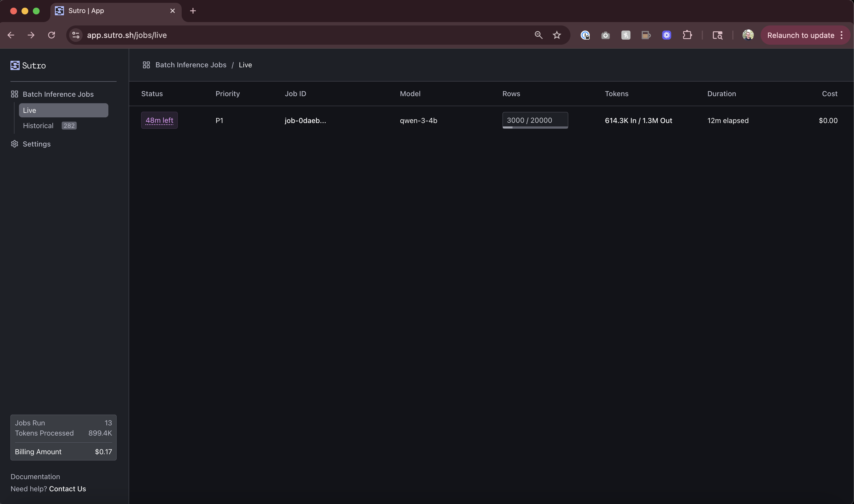Click the Status column header
854x504 pixels.
tap(152, 94)
